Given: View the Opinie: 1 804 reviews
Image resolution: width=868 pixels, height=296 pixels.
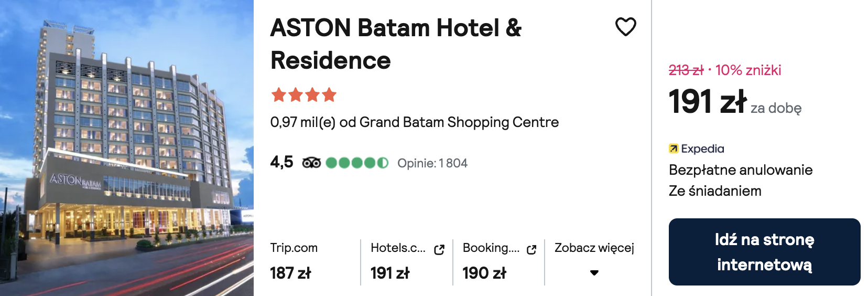Looking at the screenshot, I should pyautogui.click(x=432, y=163).
